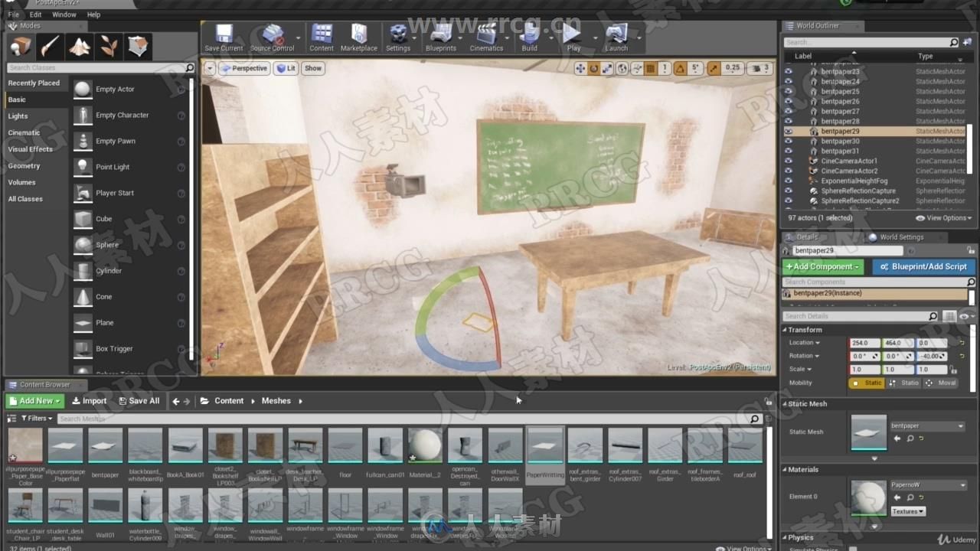Select the rotate gizmo icon in viewport

pos(593,68)
